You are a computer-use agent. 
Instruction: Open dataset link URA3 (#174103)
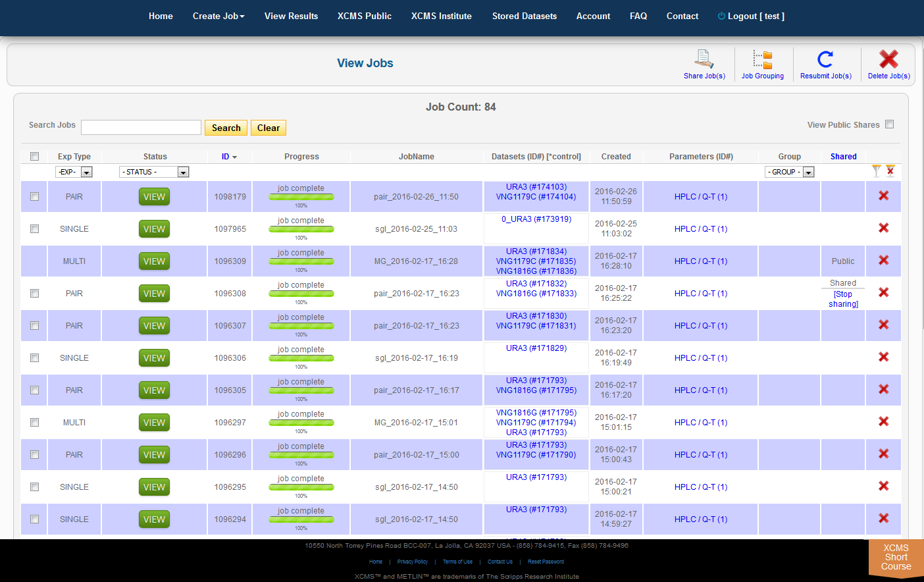point(536,187)
